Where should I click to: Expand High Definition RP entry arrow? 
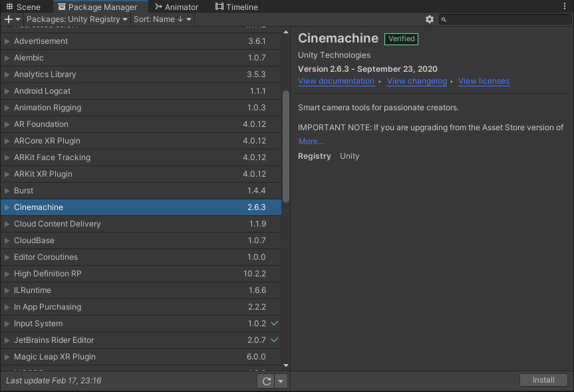pos(7,274)
